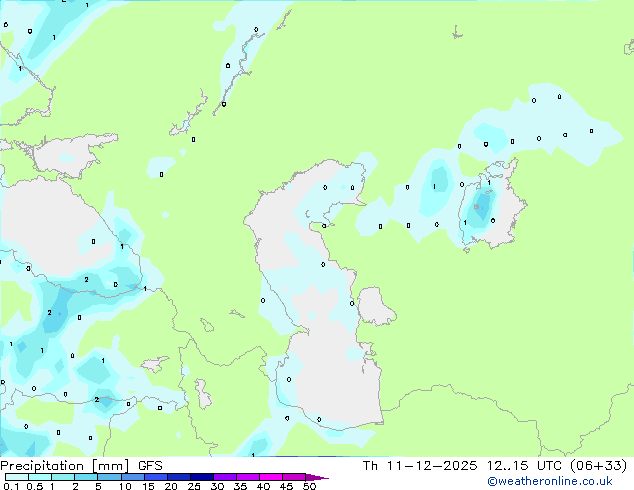Click the 1–2 mm legend color box
The height and width of the screenshot is (490, 634).
pos(63,477)
